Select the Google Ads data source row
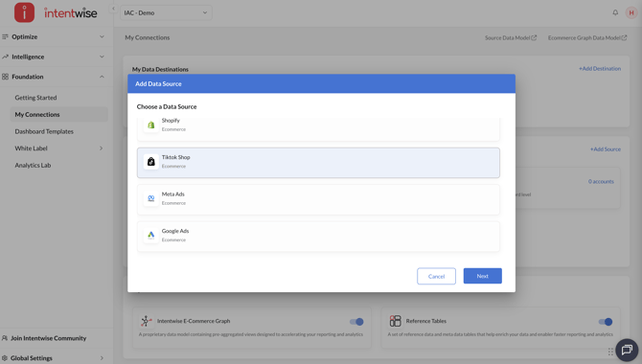Viewport: 642px width, 364px height. click(x=318, y=237)
